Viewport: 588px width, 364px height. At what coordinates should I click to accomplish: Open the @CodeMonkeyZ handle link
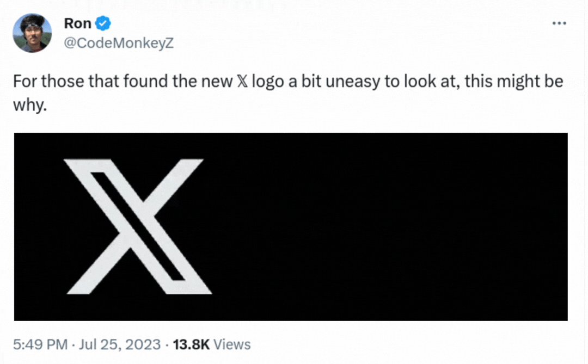[119, 44]
